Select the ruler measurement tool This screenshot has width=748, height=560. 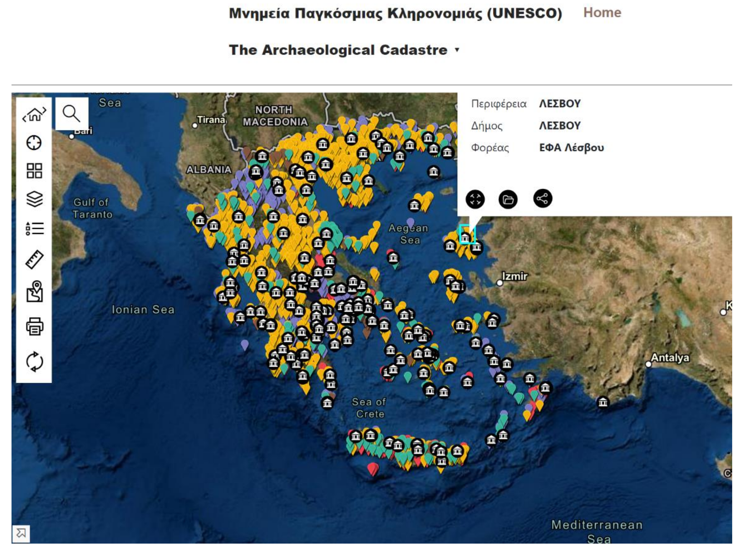[34, 260]
